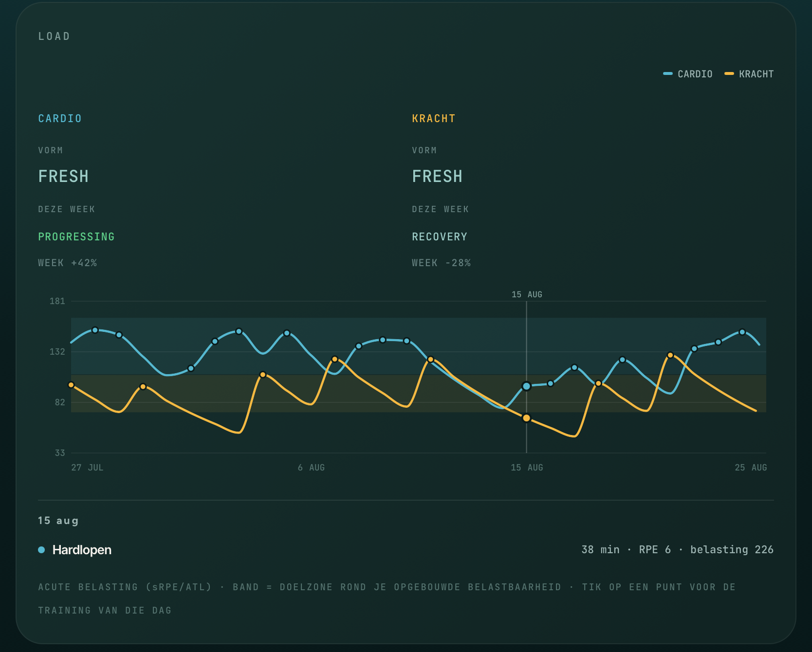The width and height of the screenshot is (812, 652).
Task: Click the blue CARDIO legend color dash
Action: pos(667,74)
